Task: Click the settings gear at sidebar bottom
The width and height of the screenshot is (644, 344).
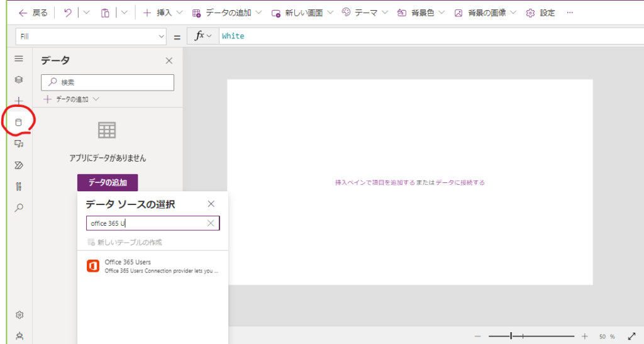Action: (19, 315)
